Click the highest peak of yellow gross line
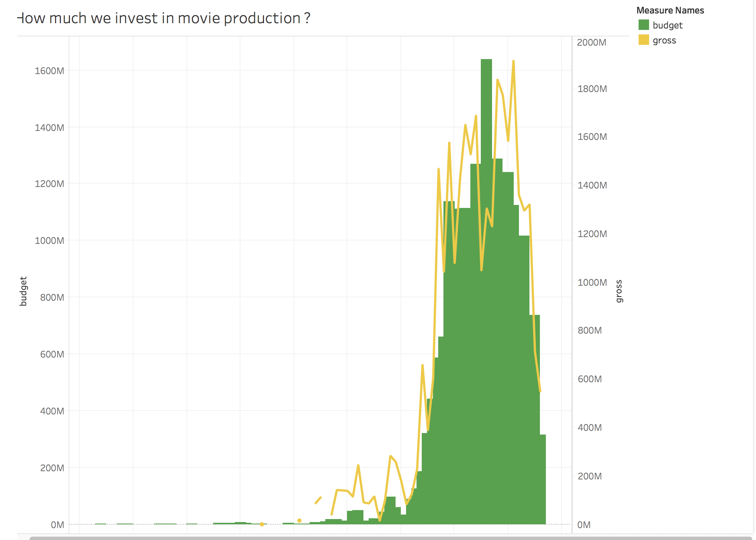756x540 pixels. (x=513, y=61)
